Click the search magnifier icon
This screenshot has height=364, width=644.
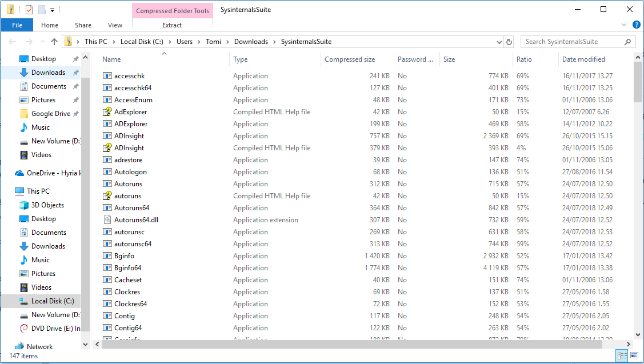(627, 42)
